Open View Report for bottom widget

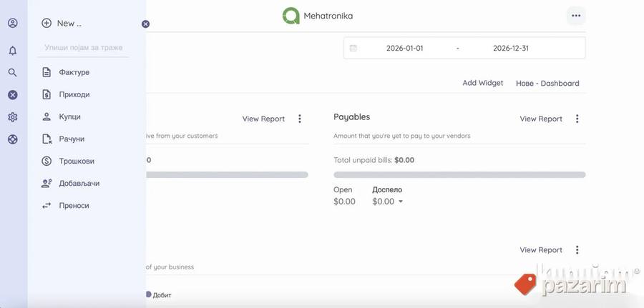[x=541, y=250]
